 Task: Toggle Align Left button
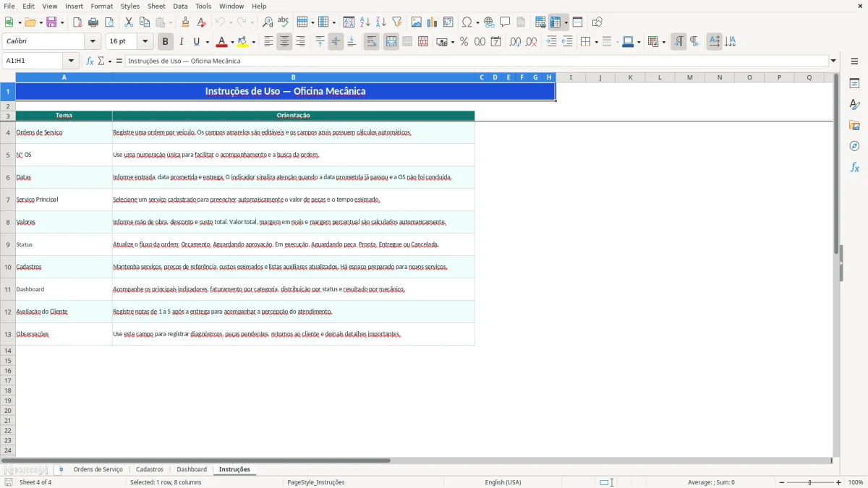(x=268, y=42)
